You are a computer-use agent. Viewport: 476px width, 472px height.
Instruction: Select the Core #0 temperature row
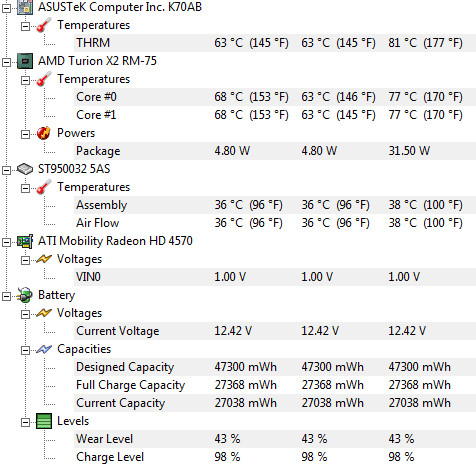click(275, 97)
